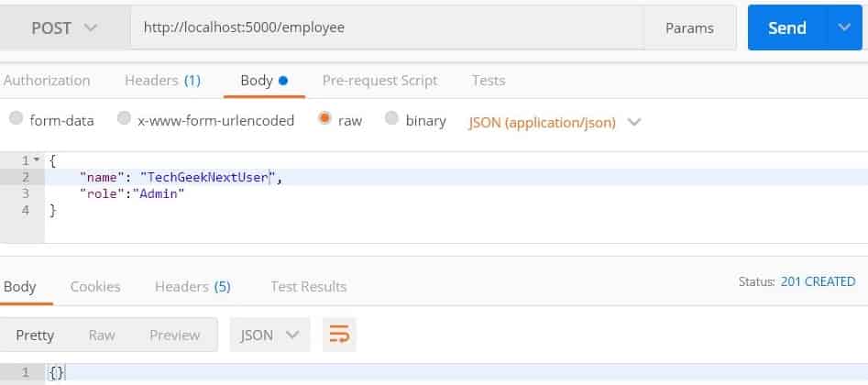Click the "name": "TechGeekNextUser" line in editor
This screenshot has height=385, width=868.
pyautogui.click(x=456, y=177)
